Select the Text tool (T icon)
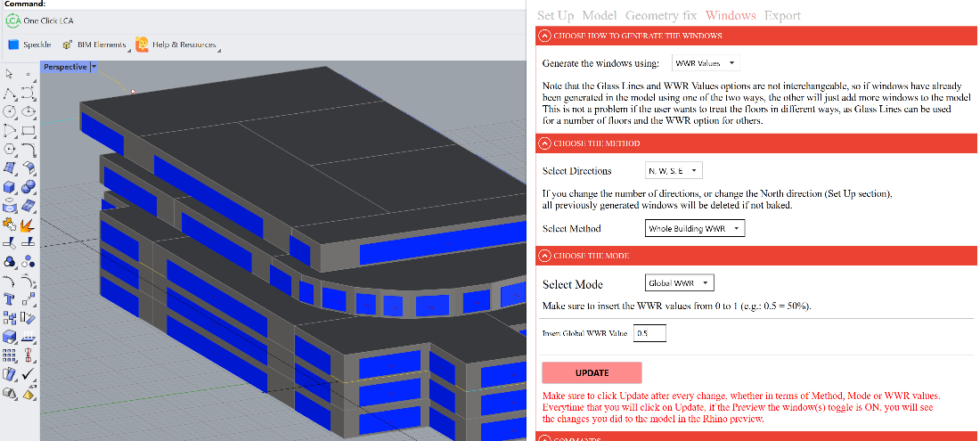The height and width of the screenshot is (441, 980). point(9,298)
